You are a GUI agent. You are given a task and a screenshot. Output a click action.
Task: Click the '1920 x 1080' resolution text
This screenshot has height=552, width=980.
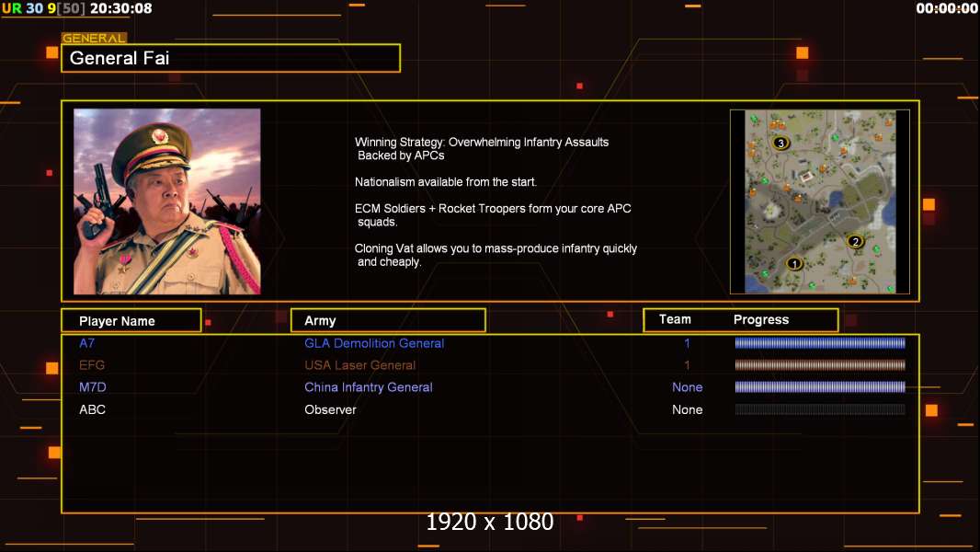(x=490, y=522)
